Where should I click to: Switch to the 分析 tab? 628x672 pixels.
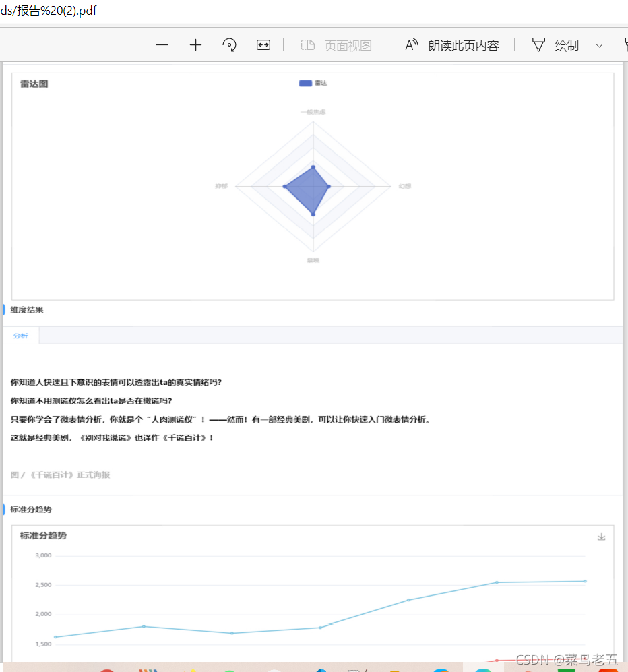20,335
